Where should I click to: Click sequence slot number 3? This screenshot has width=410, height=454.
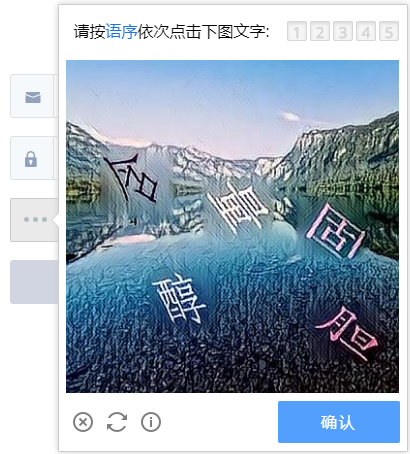343,32
